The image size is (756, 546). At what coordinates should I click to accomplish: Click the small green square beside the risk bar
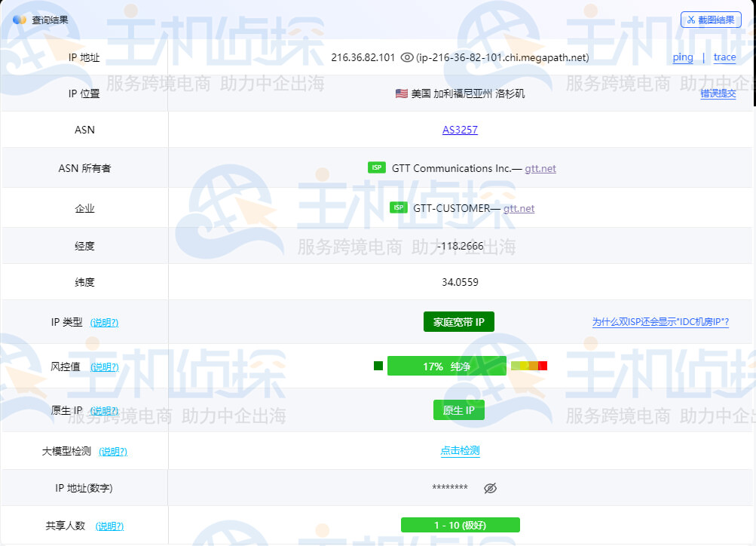377,365
